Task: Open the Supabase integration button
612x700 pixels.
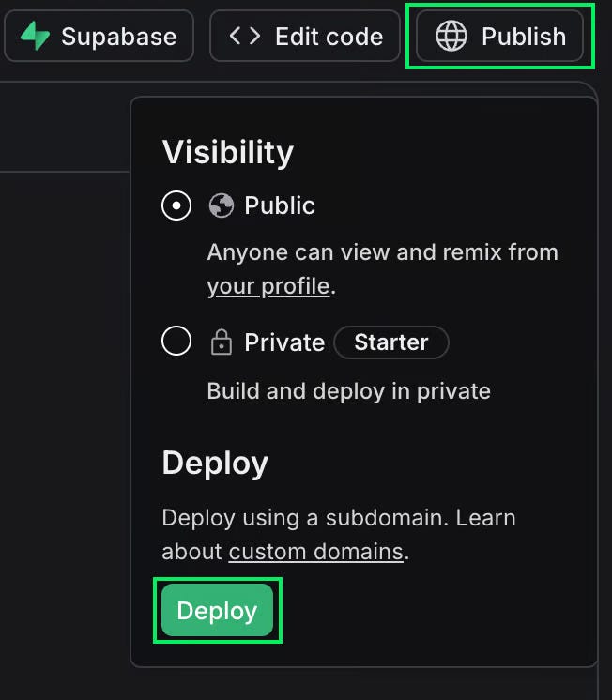Action: tap(99, 37)
